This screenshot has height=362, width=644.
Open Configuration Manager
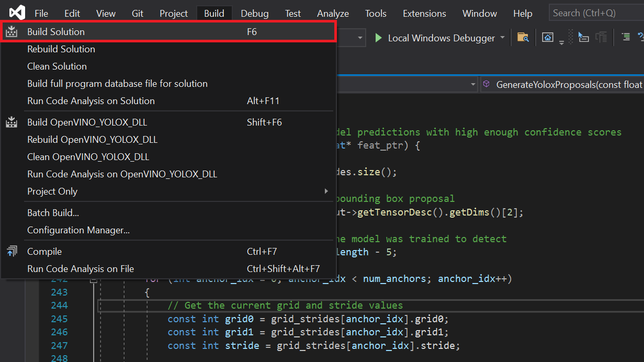[78, 230]
